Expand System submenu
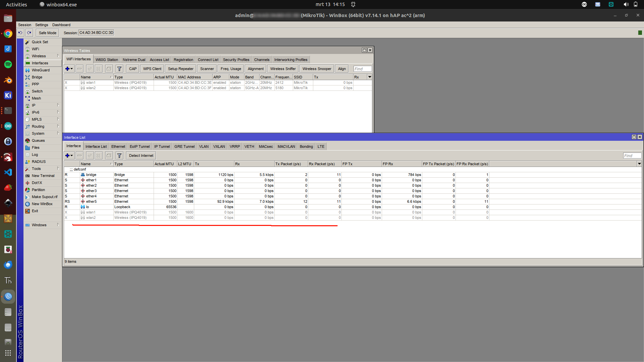Viewport: 644px width, 362px height. click(58, 133)
